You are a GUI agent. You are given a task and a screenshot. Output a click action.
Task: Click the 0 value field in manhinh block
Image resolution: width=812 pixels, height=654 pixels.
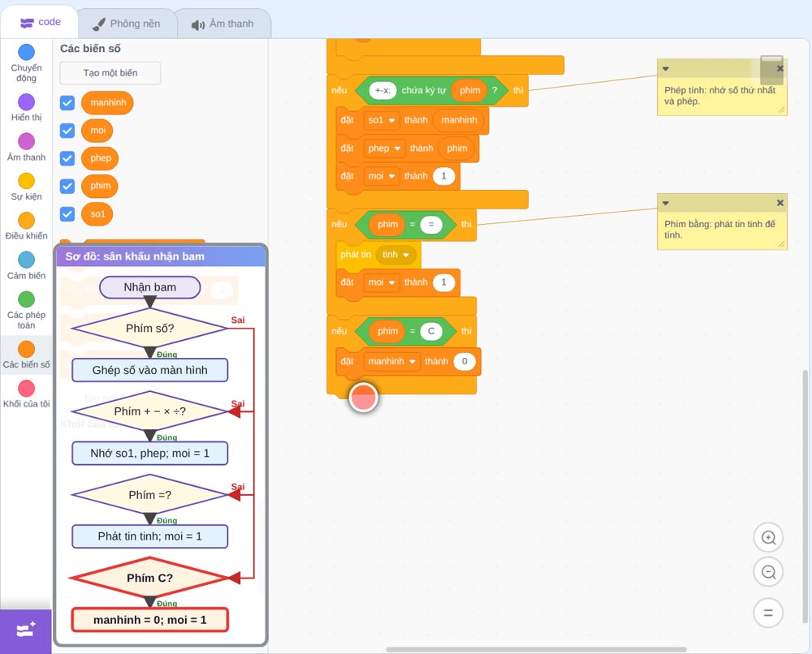point(464,361)
